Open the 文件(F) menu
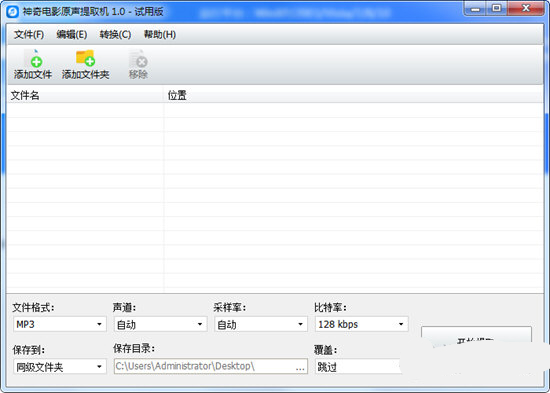550x393 pixels. tap(29, 34)
